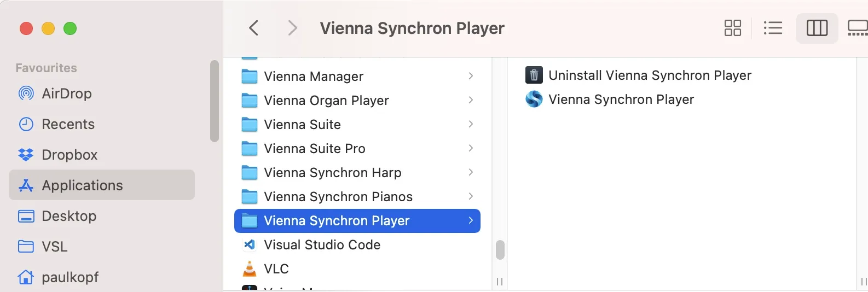The height and width of the screenshot is (292, 868).
Task: Select Applications in the sidebar
Action: tap(82, 185)
